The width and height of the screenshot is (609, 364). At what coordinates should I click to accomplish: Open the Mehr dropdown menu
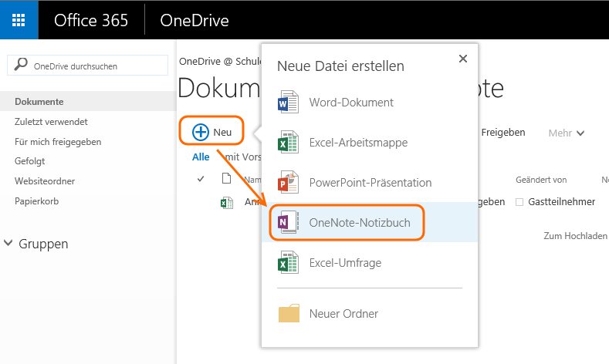pos(567,133)
